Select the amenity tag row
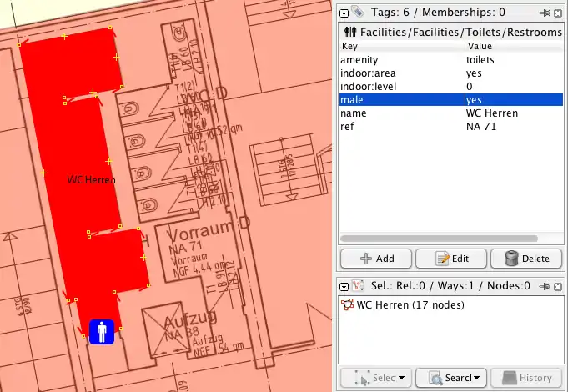This screenshot has height=392, width=568. click(400, 60)
